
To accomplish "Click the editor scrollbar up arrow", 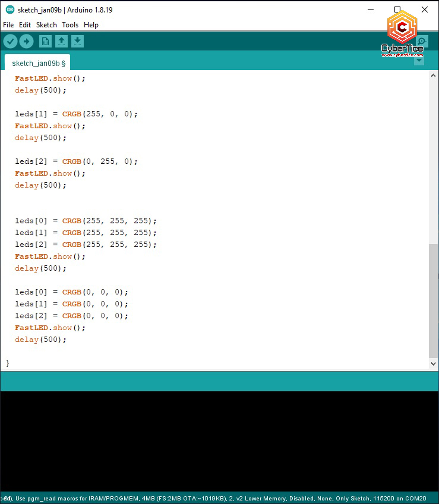I will pyautogui.click(x=433, y=76).
